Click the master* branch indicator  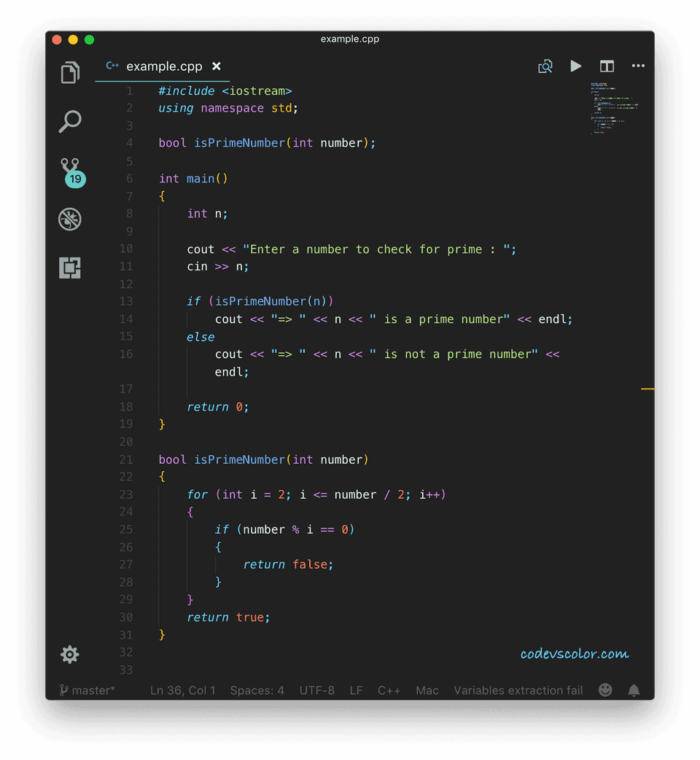pyautogui.click(x=87, y=690)
